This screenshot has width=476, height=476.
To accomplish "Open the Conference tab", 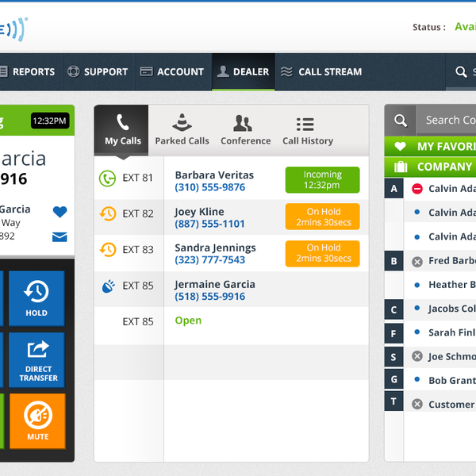I will click(x=246, y=130).
